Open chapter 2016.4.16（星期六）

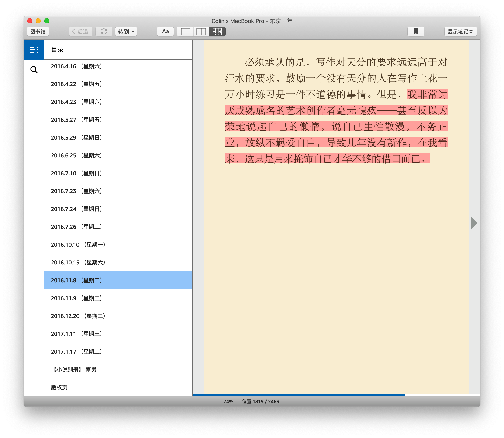(118, 66)
